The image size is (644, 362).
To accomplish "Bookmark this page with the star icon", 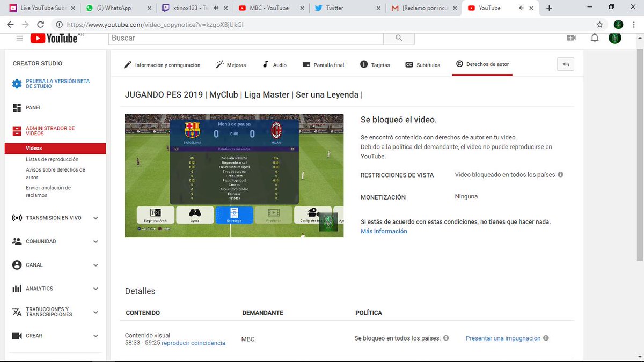I will tap(599, 25).
